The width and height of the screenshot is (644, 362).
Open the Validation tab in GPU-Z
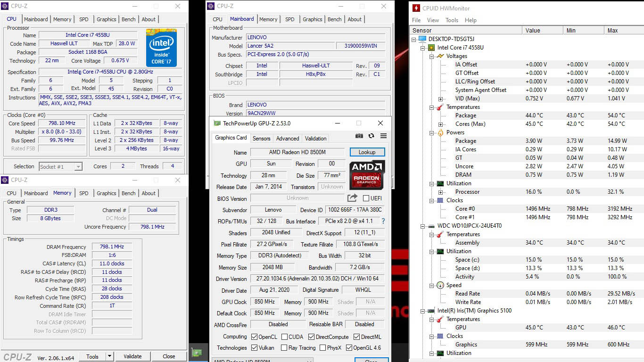click(315, 139)
